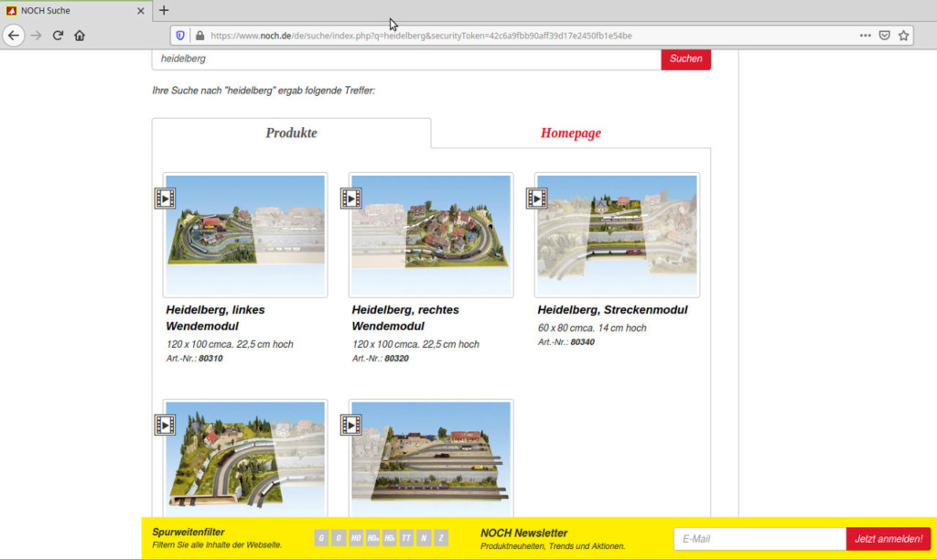
Task: Bookmark this page with star icon
Action: click(903, 36)
